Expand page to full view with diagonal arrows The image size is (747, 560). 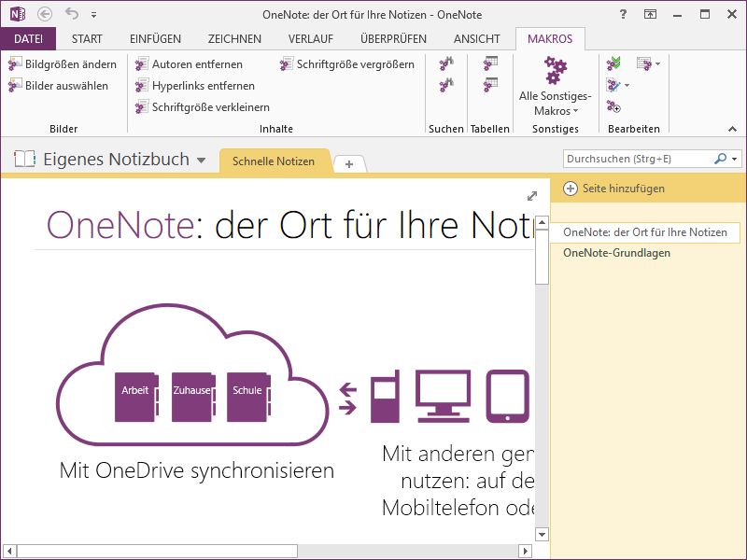pos(532,196)
